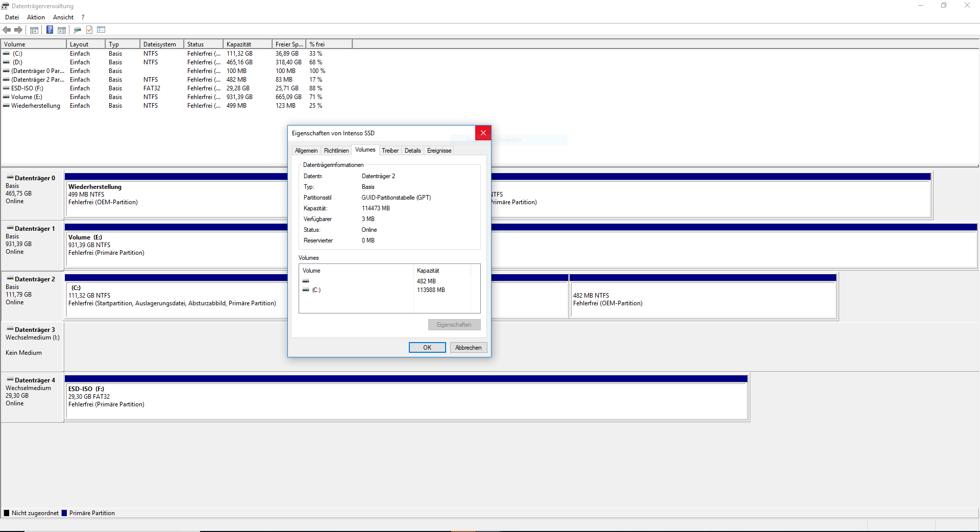
Task: Click the Back arrow in the toolbar
Action: (x=7, y=30)
